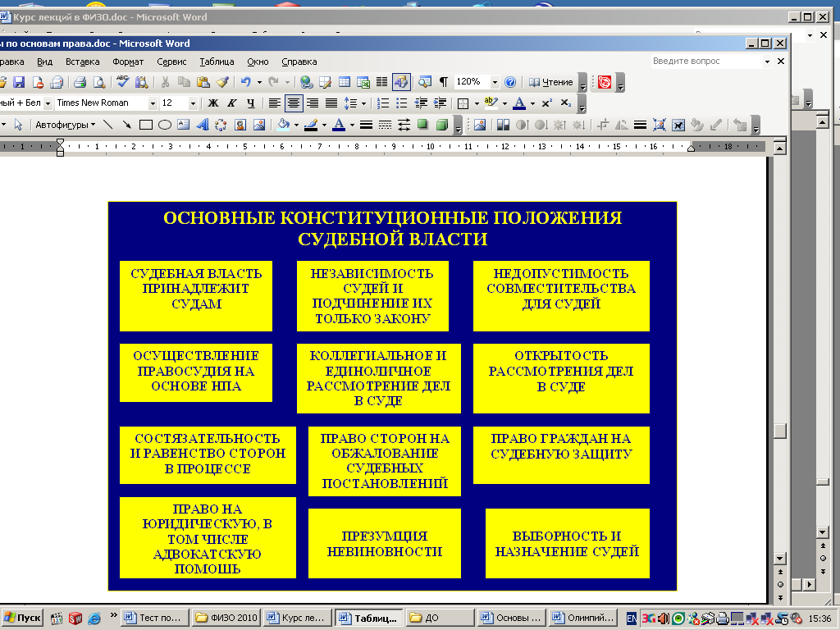Screen dimensions: 840x630
Task: Click the Superscript x² button
Action: click(546, 103)
